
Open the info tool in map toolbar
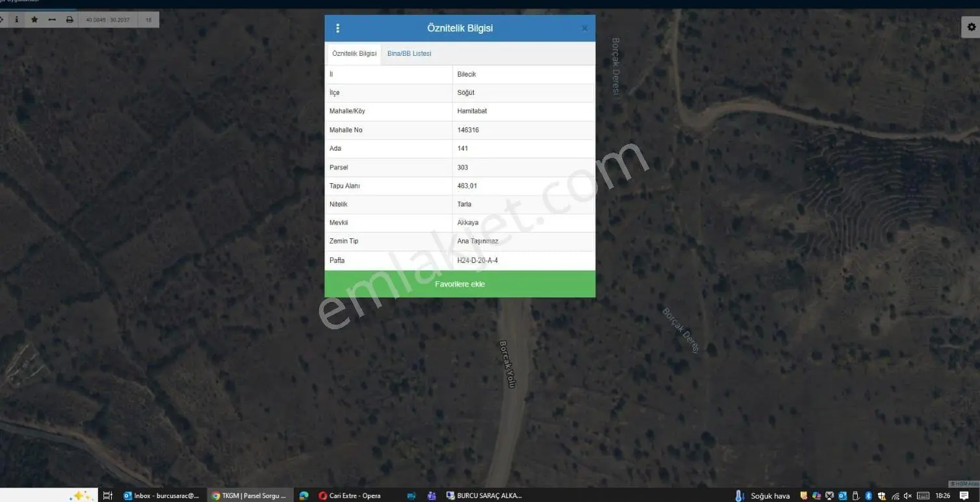point(17,19)
